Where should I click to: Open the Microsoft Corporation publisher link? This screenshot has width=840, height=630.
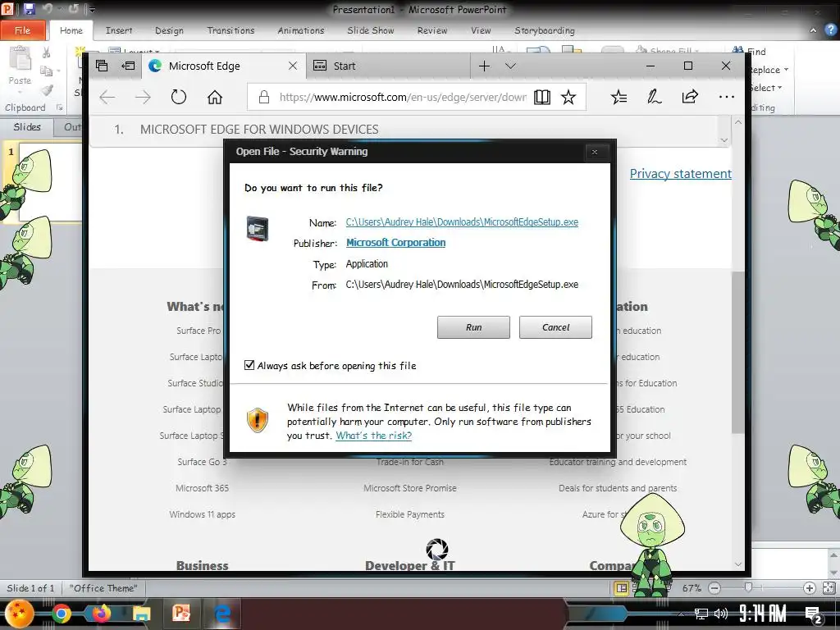[x=395, y=242]
